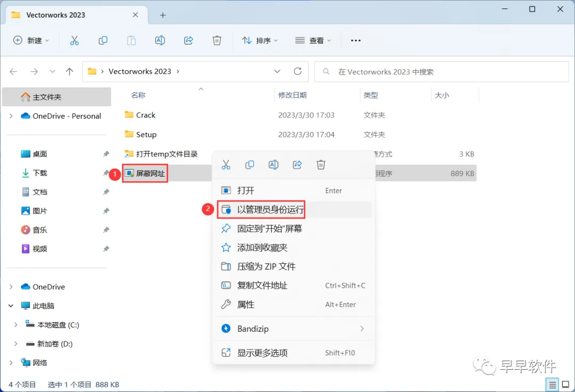This screenshot has height=392, width=575.
Task: Open the 新建 (New) dropdown
Action: [31, 40]
